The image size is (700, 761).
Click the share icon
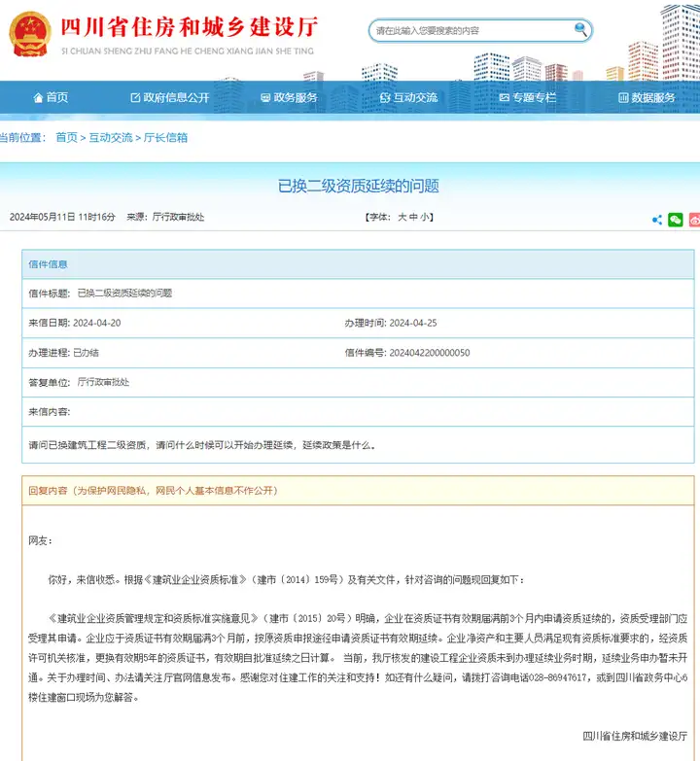coord(657,220)
